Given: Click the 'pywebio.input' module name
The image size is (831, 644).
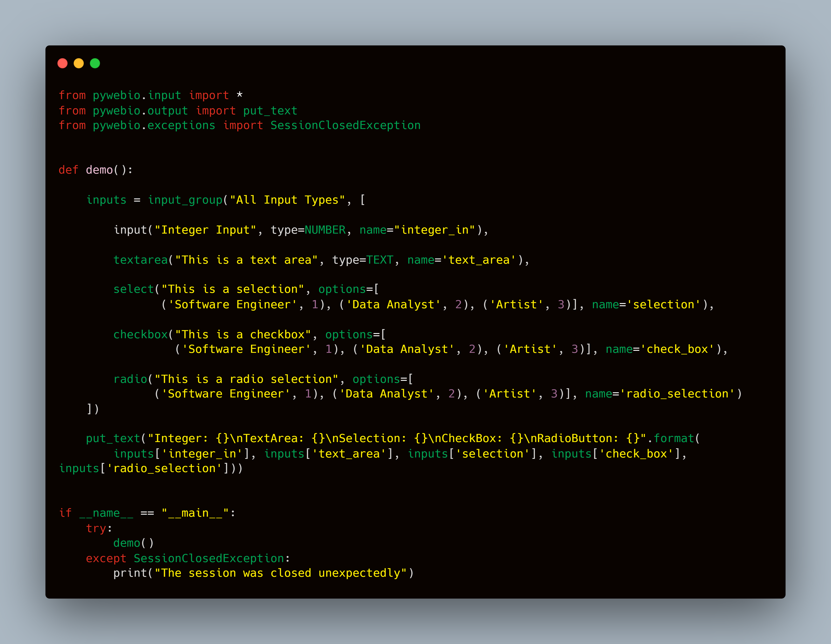Looking at the screenshot, I should [x=137, y=95].
